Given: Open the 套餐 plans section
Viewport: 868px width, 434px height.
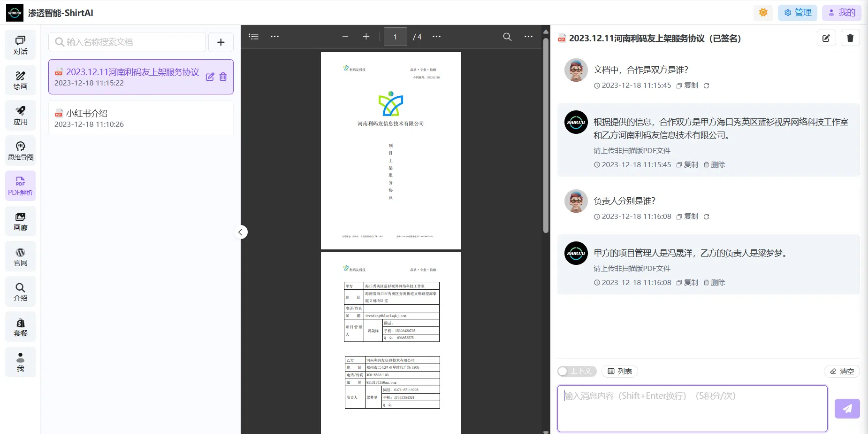Looking at the screenshot, I should [20, 327].
